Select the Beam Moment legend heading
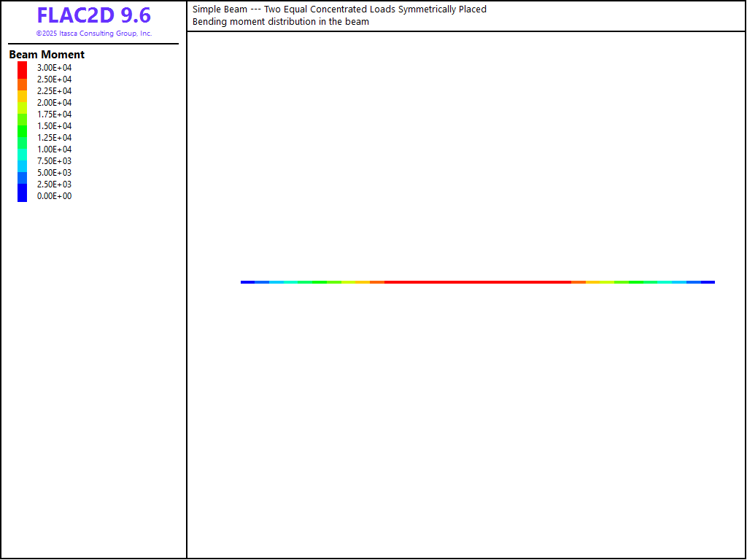Image resolution: width=747 pixels, height=560 pixels. pos(47,55)
